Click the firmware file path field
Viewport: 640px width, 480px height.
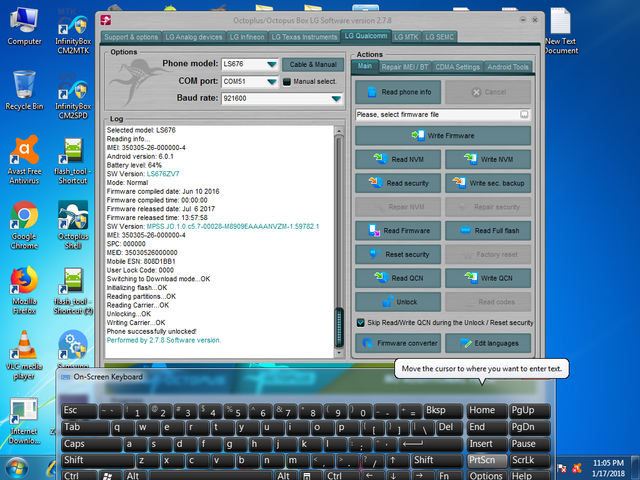tap(437, 115)
